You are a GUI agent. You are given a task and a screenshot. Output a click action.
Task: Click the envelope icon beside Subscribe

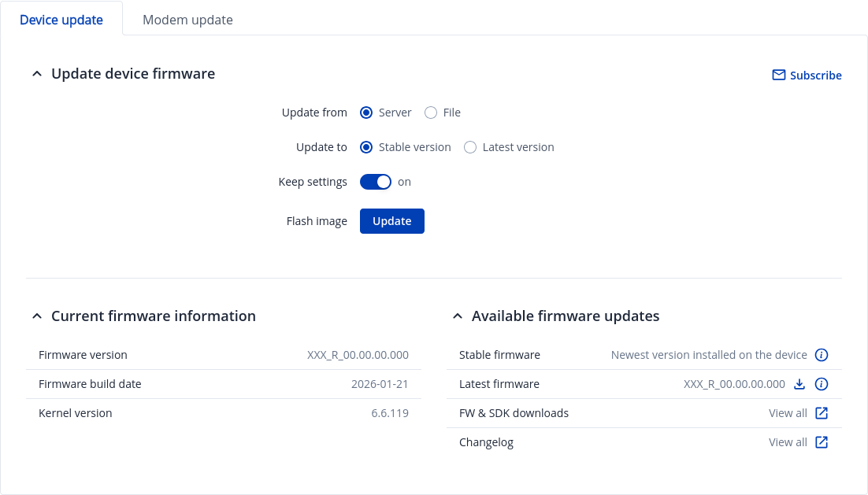(778, 76)
